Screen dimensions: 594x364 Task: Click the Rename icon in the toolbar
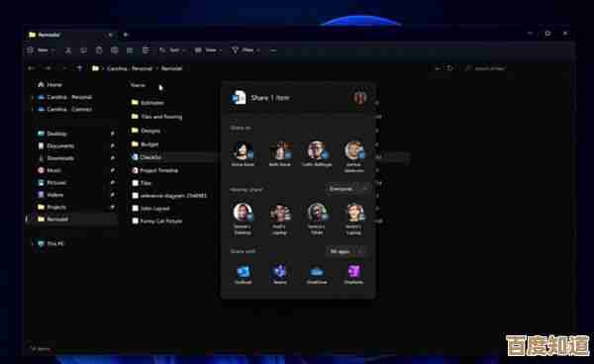[x=115, y=50]
